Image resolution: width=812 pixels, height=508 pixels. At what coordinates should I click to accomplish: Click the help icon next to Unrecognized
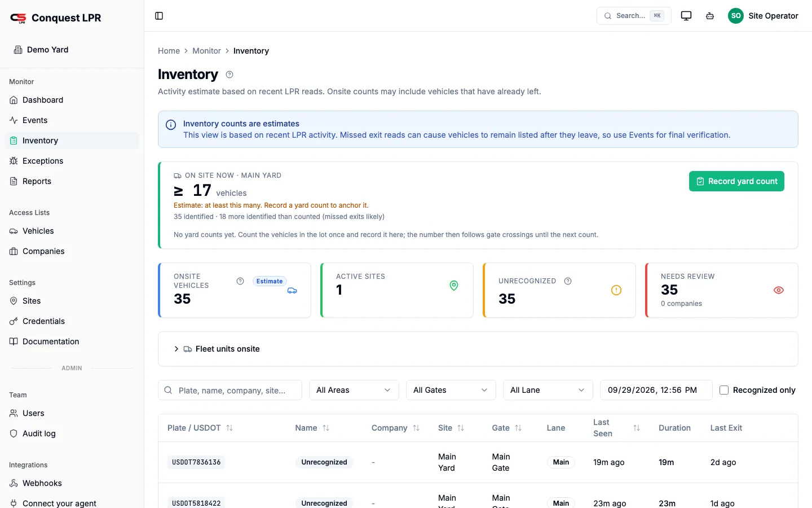(568, 281)
